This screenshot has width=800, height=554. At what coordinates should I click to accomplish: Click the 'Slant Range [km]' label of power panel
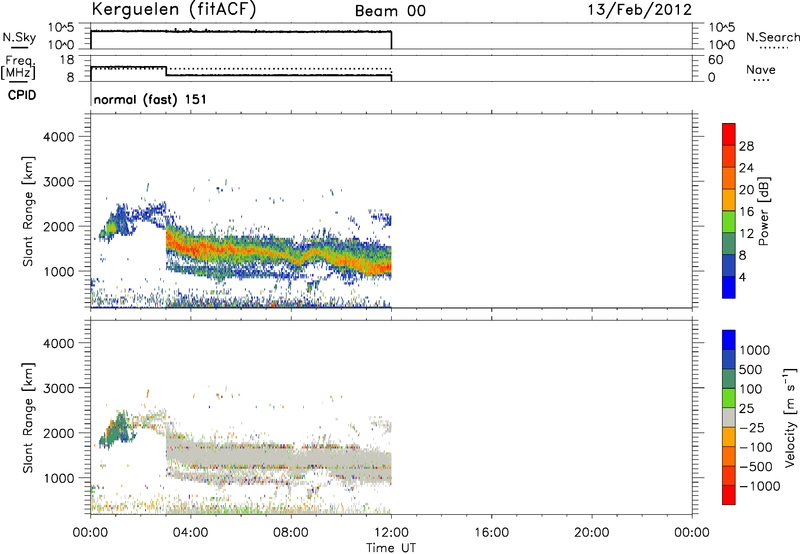(x=28, y=211)
